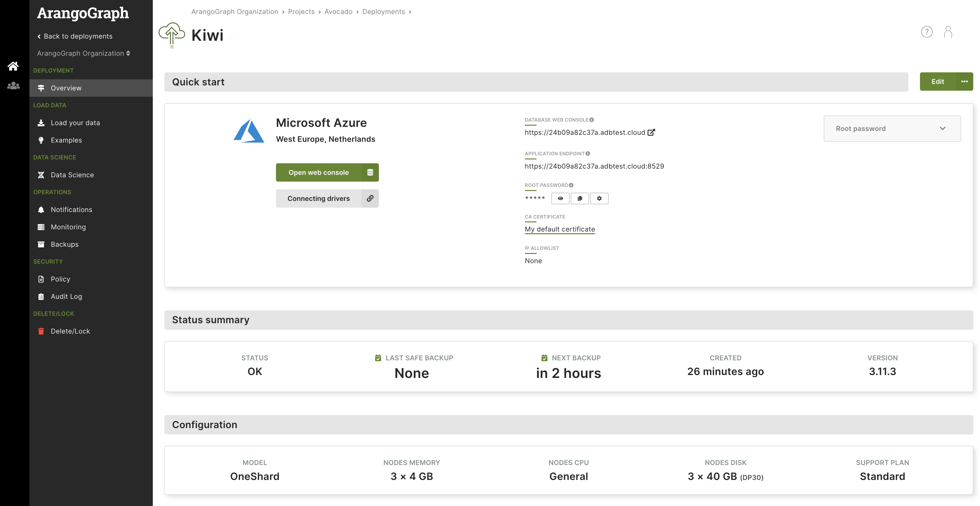Open root password settings gear

click(599, 198)
